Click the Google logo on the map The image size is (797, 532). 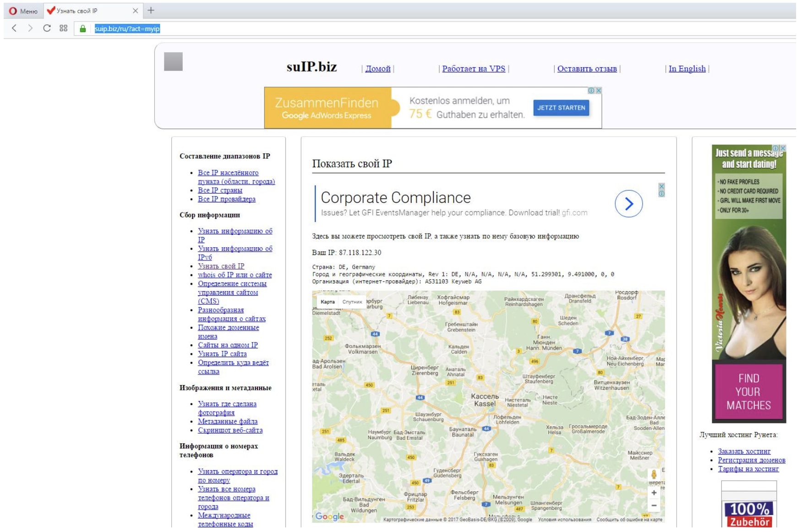pos(329,516)
